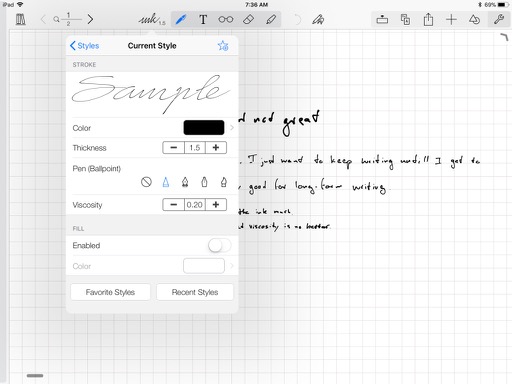512x384 pixels.
Task: Select the fountain pen nib
Action: point(185,182)
